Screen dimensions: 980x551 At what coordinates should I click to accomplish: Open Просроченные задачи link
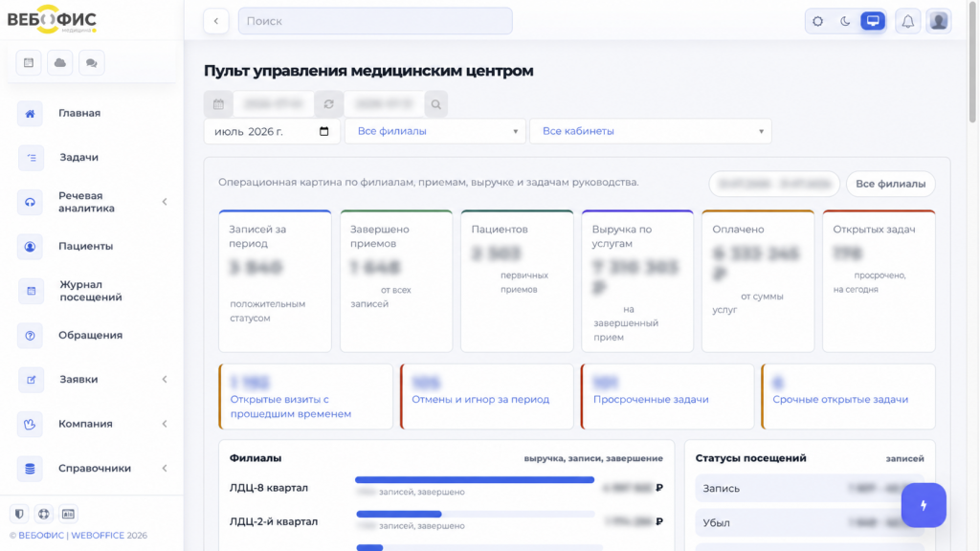click(x=651, y=399)
